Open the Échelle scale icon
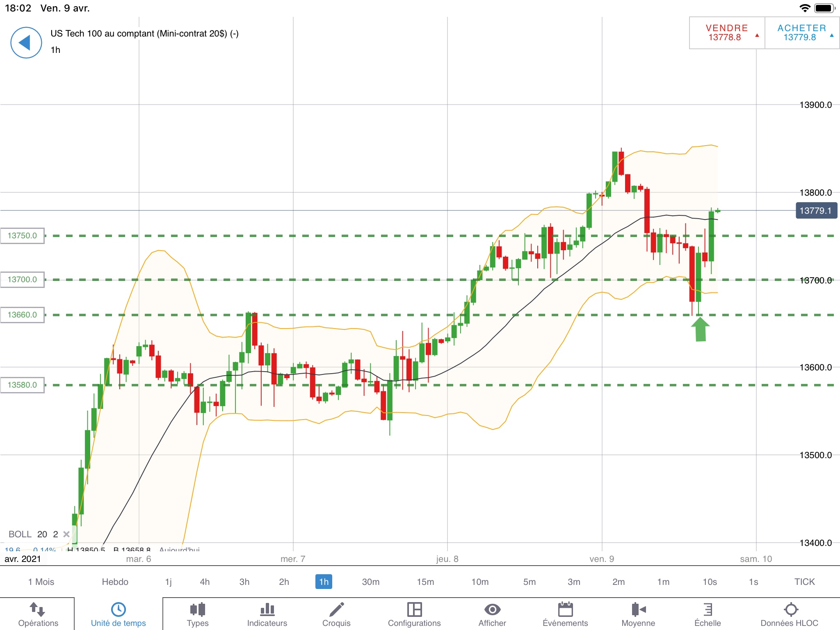Image resolution: width=840 pixels, height=630 pixels. [x=708, y=609]
